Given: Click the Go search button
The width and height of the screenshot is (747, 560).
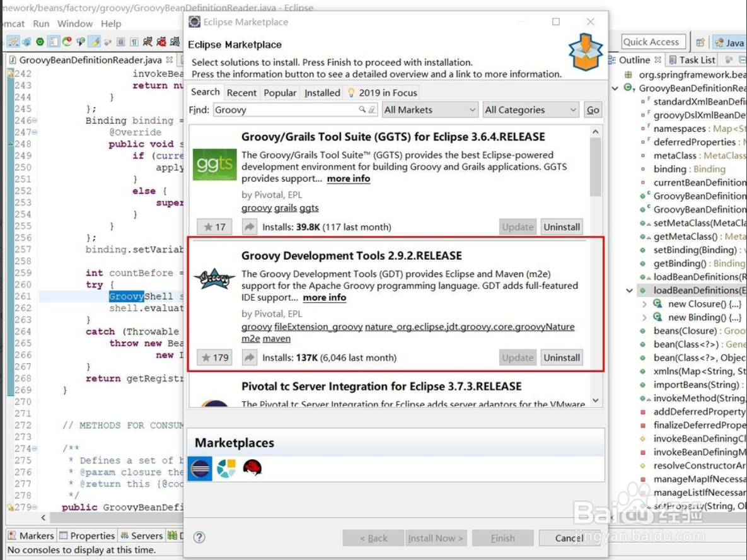Looking at the screenshot, I should [593, 110].
